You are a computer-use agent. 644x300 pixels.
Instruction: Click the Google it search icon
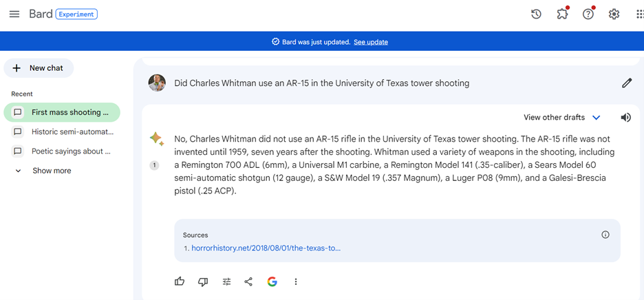click(272, 281)
